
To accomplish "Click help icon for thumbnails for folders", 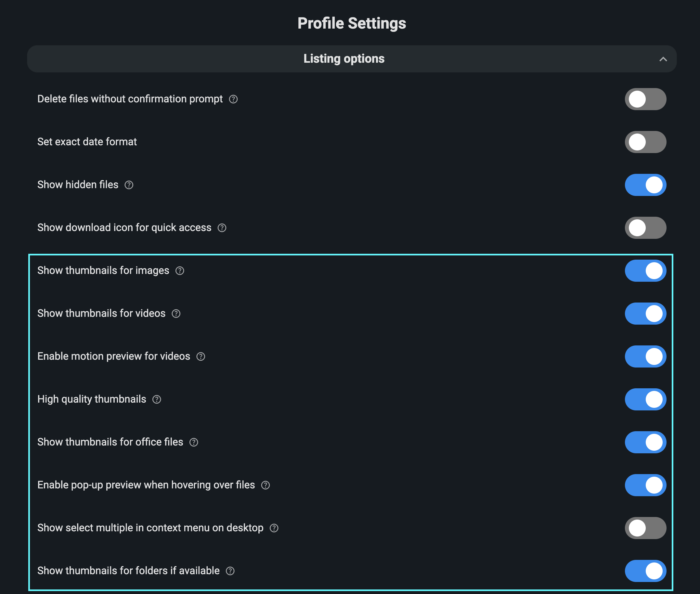I will pyautogui.click(x=230, y=571).
